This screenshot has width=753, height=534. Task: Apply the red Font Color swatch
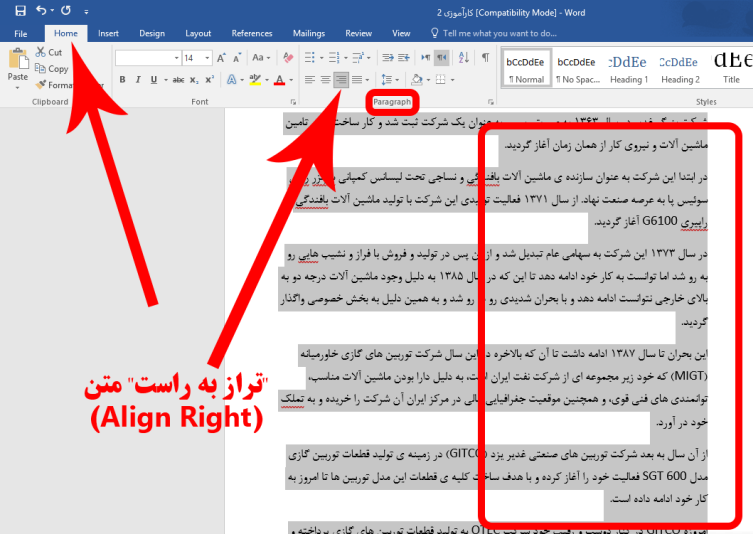(x=279, y=80)
